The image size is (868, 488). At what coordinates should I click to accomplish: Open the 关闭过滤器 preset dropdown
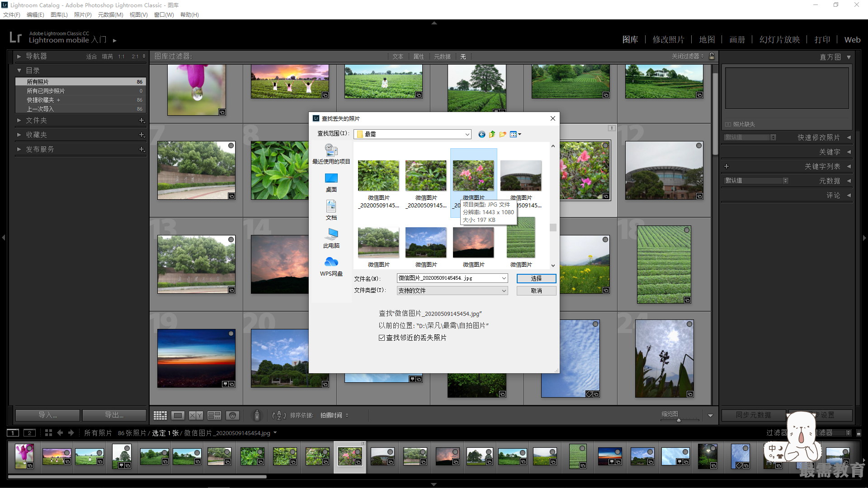coord(688,56)
